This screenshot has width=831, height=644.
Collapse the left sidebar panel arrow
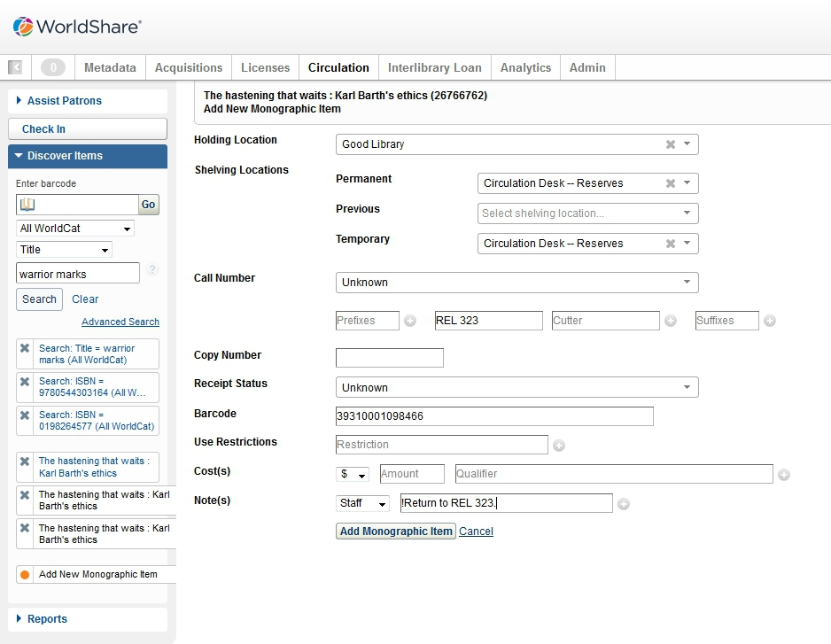click(15, 67)
